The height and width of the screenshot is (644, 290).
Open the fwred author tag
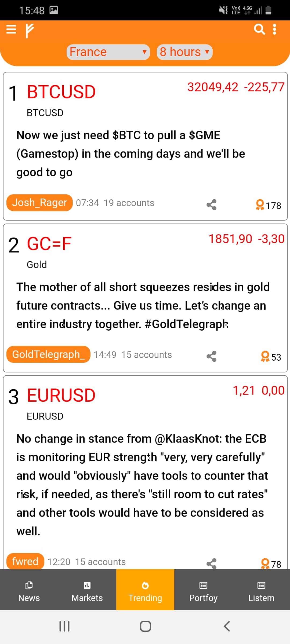tap(25, 561)
